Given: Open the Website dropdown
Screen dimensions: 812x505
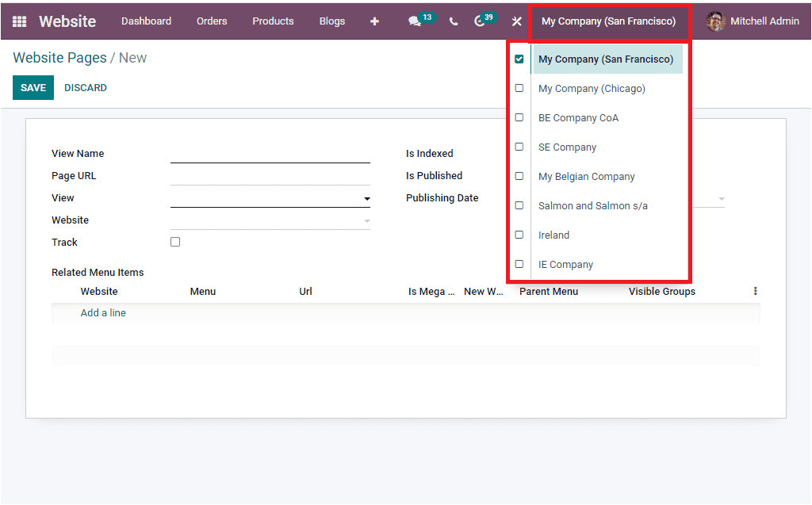Looking at the screenshot, I should coord(366,220).
